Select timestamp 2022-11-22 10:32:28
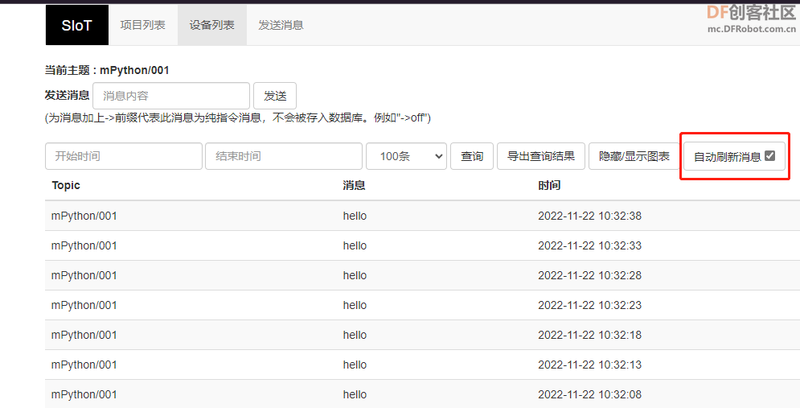800x408 pixels. point(590,275)
